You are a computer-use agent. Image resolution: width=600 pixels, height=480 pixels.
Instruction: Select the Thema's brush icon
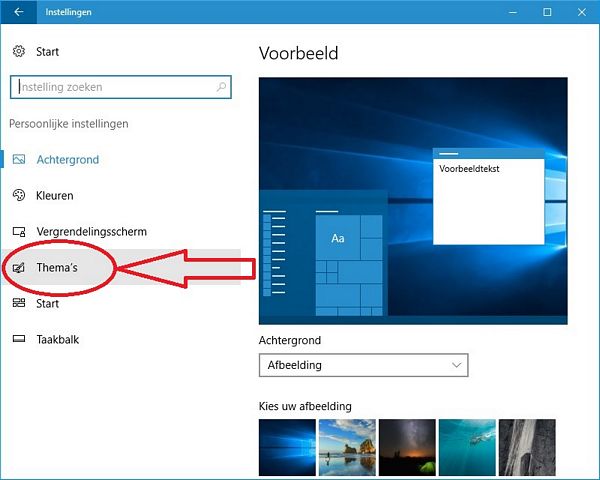click(19, 267)
